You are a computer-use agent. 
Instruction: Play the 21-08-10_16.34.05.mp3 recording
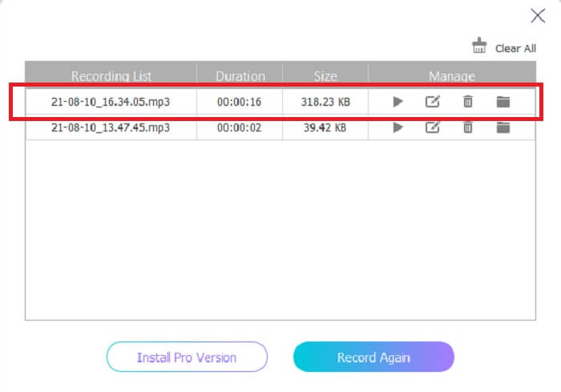coord(398,102)
